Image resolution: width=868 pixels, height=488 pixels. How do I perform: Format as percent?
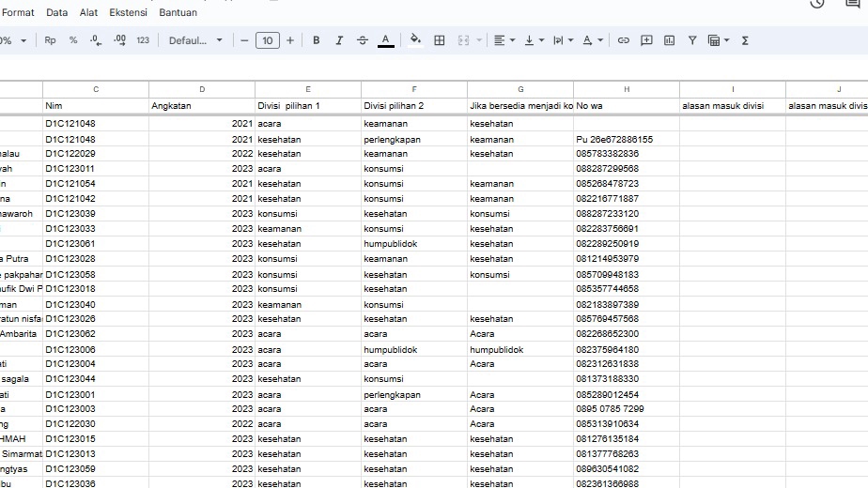point(73,40)
